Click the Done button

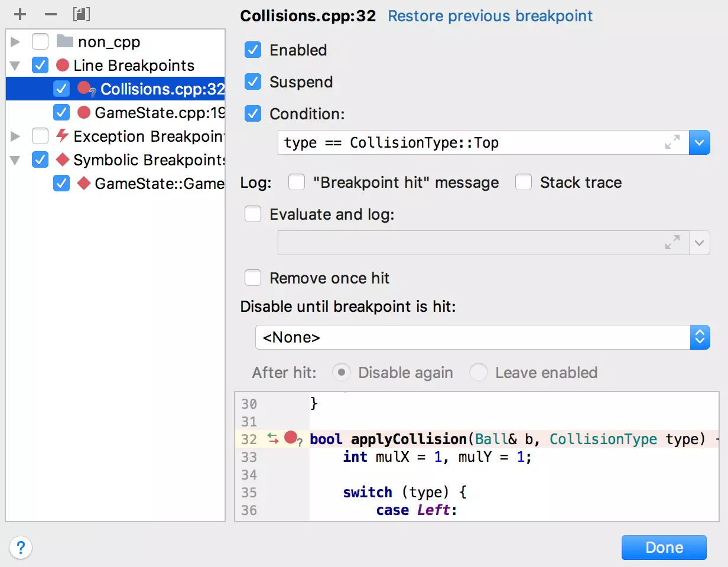point(664,548)
